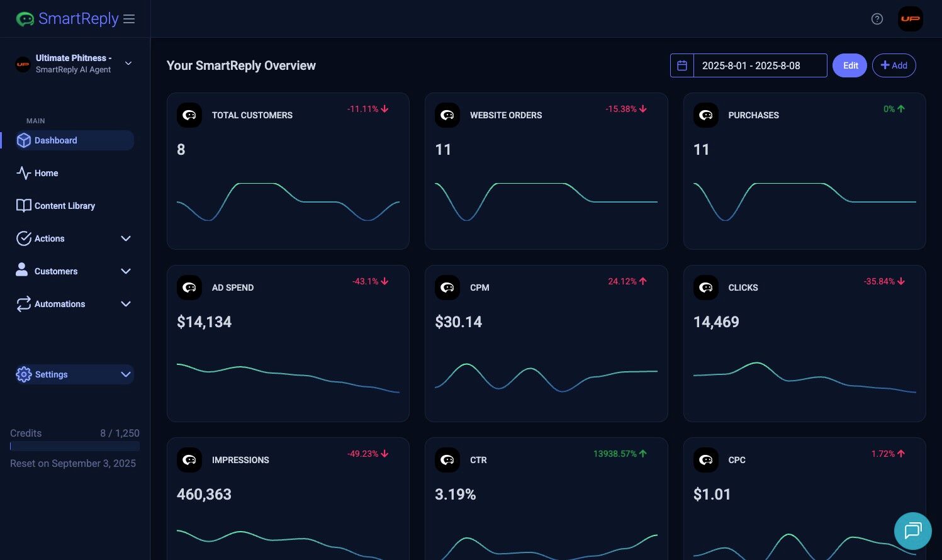This screenshot has width=942, height=560.
Task: Click the calendar date picker icon
Action: (x=681, y=65)
